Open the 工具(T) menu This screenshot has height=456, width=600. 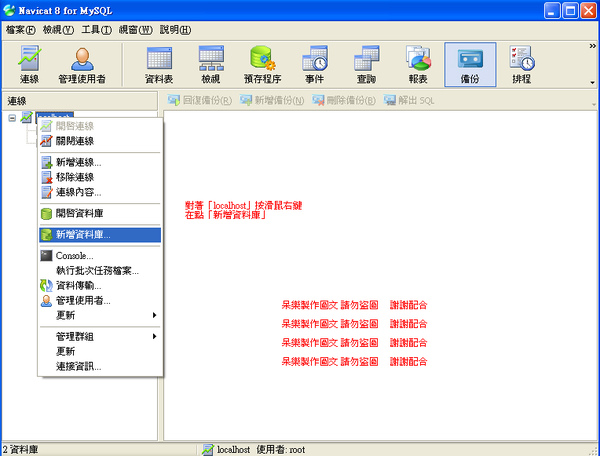pos(96,30)
